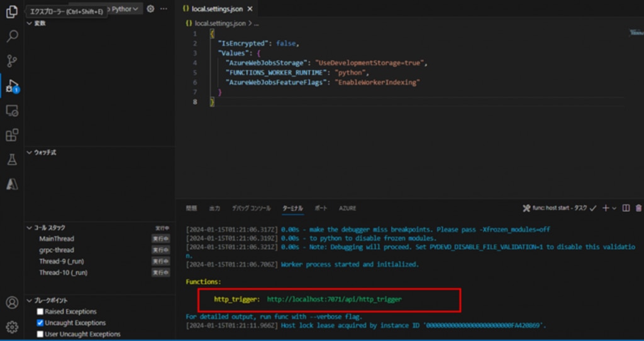The width and height of the screenshot is (644, 341).
Task: Click the "IsEncrypted" key in editor
Action: [x=243, y=43]
